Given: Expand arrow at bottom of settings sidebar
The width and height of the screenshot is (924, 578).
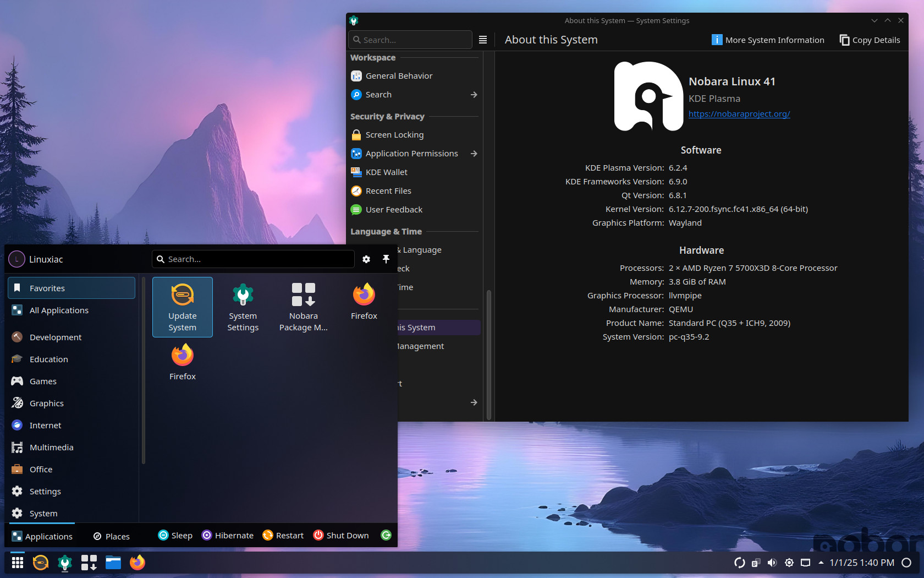Looking at the screenshot, I should (x=474, y=402).
